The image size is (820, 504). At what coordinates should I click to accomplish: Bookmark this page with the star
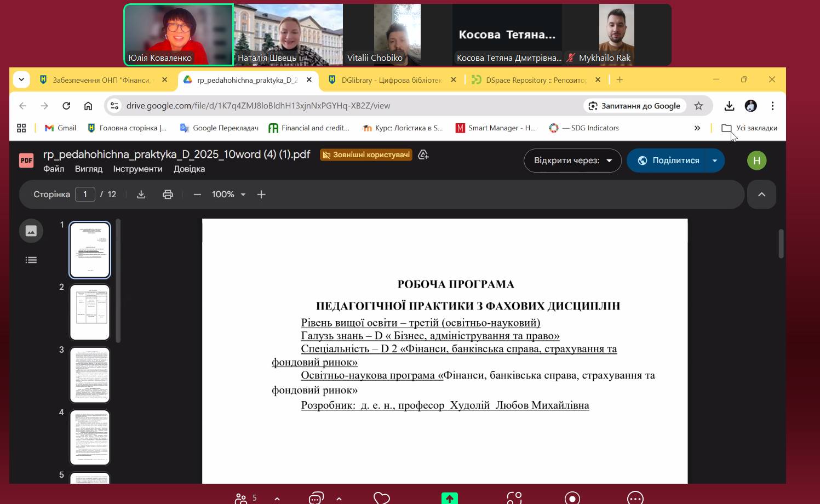click(x=698, y=106)
